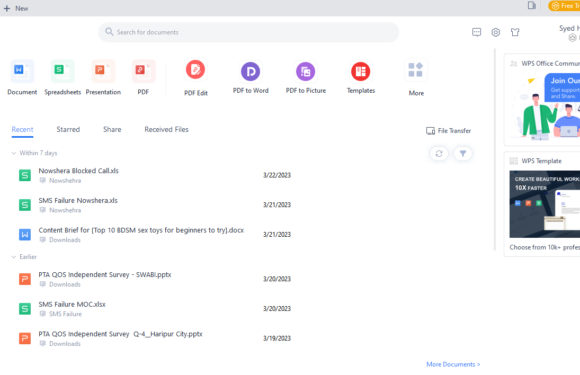Switch to the Received Files tab

[166, 129]
